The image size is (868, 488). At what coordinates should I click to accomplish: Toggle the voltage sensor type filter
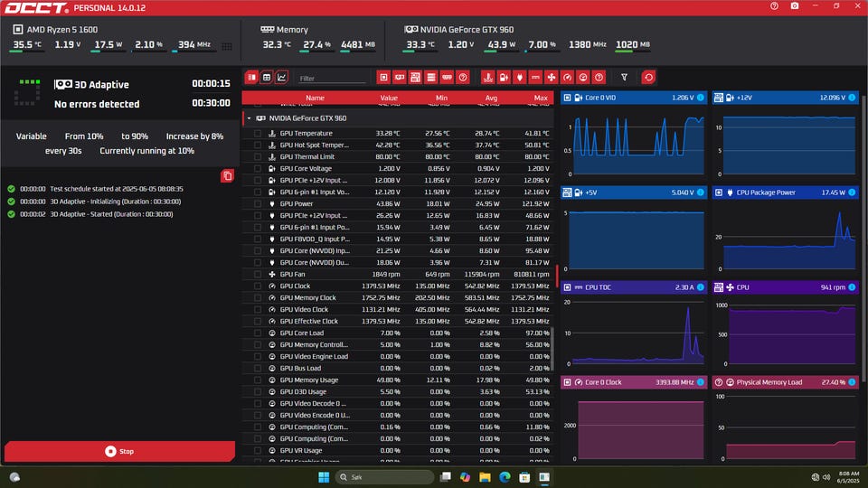point(504,78)
